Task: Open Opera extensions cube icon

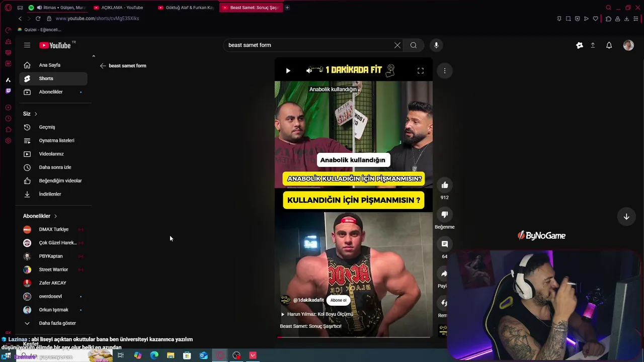Action: [x=608, y=19]
